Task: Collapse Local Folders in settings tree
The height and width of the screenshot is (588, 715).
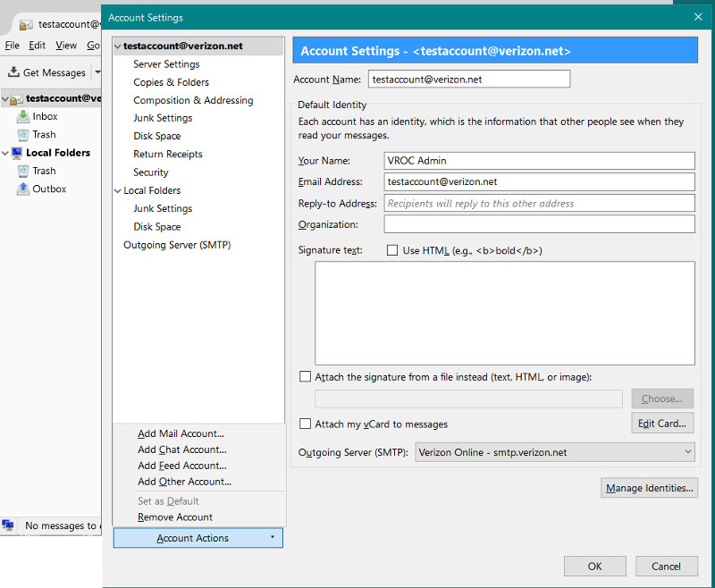Action: [x=118, y=190]
